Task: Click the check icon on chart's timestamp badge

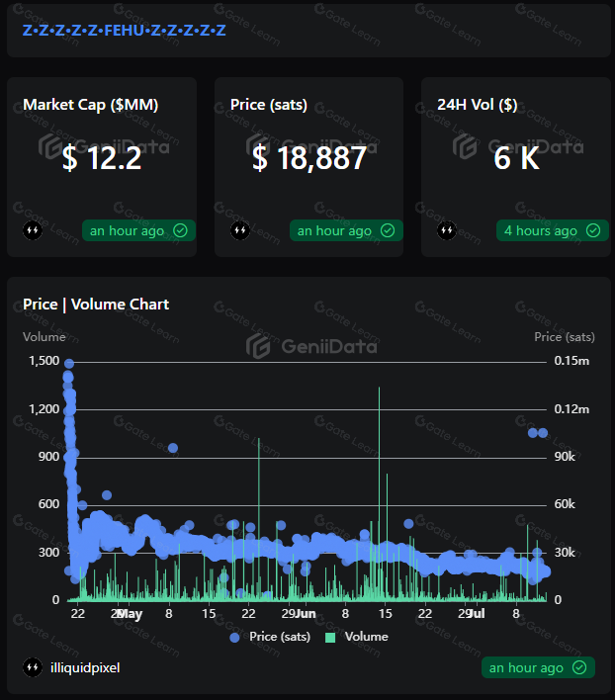Action: [x=579, y=667]
